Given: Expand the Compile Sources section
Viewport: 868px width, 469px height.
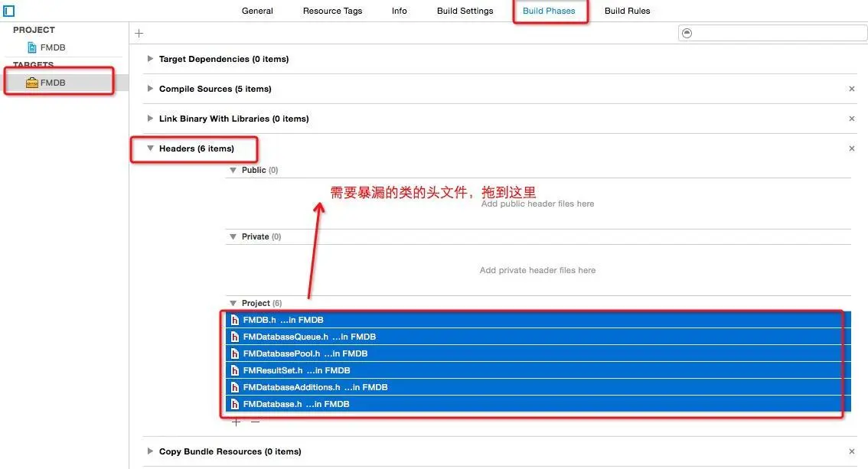Looking at the screenshot, I should click(150, 89).
